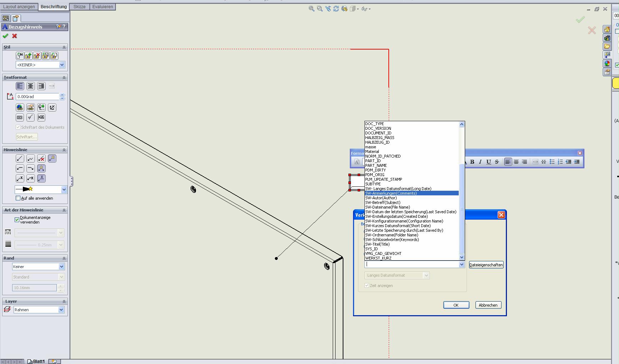Uncheck 'Dokumentanzeige verwenden'

coord(17,220)
